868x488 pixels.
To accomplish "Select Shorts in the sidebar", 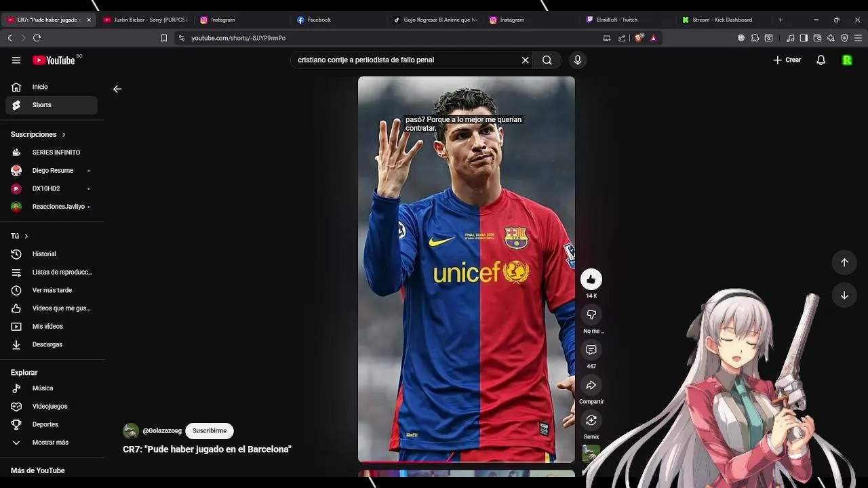I will click(x=52, y=105).
